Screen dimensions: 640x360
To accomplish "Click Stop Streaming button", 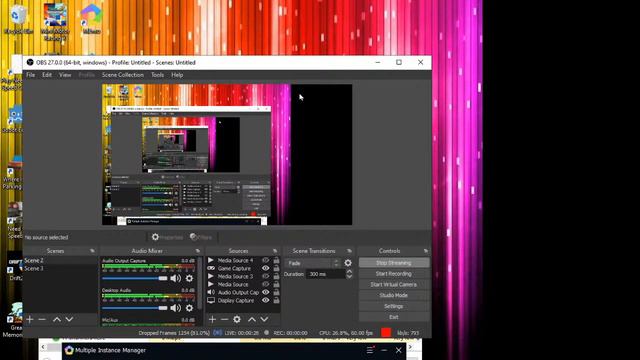I will point(394,263).
